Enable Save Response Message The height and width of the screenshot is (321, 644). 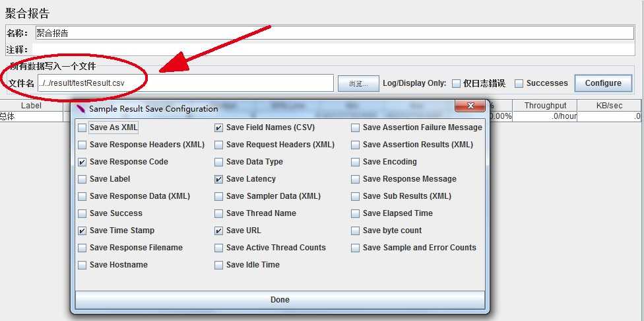(x=355, y=180)
